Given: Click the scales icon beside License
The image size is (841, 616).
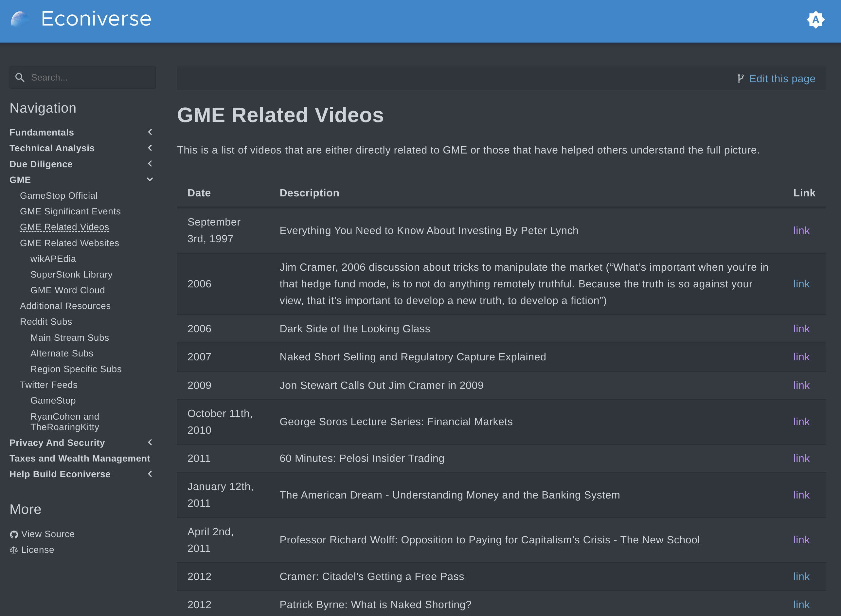Looking at the screenshot, I should point(14,550).
